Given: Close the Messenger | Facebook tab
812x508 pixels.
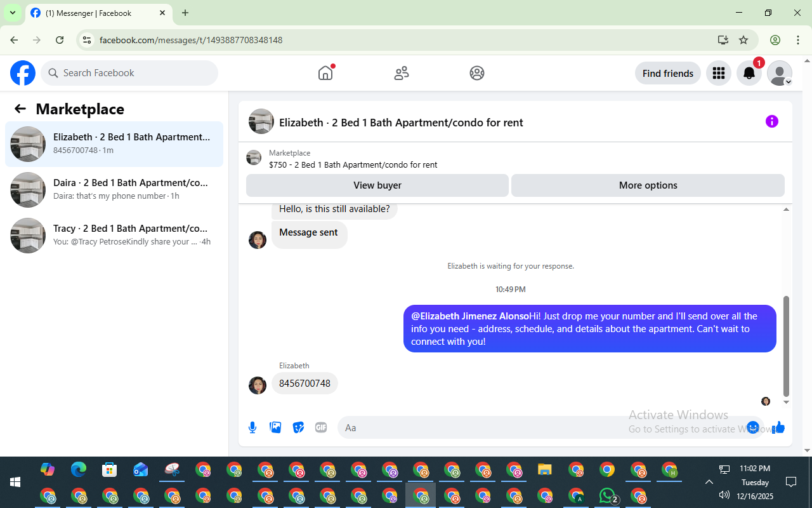Looking at the screenshot, I should click(x=162, y=13).
